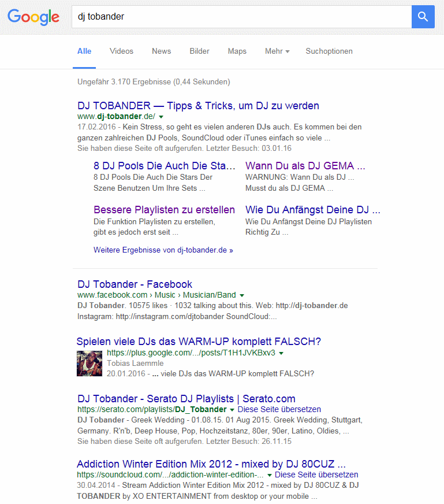Viewport: 444px width, 504px height.
Task: Click the blue search magnifier button
Action: click(x=423, y=17)
